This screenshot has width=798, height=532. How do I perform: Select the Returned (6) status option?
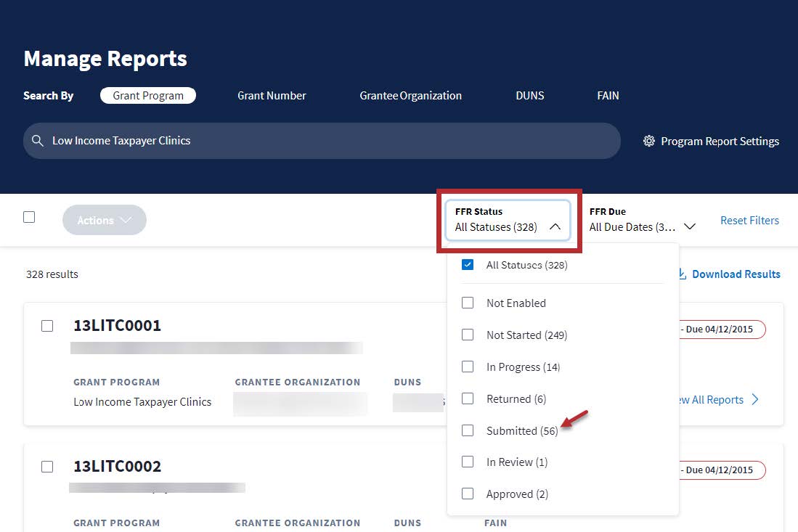point(468,398)
